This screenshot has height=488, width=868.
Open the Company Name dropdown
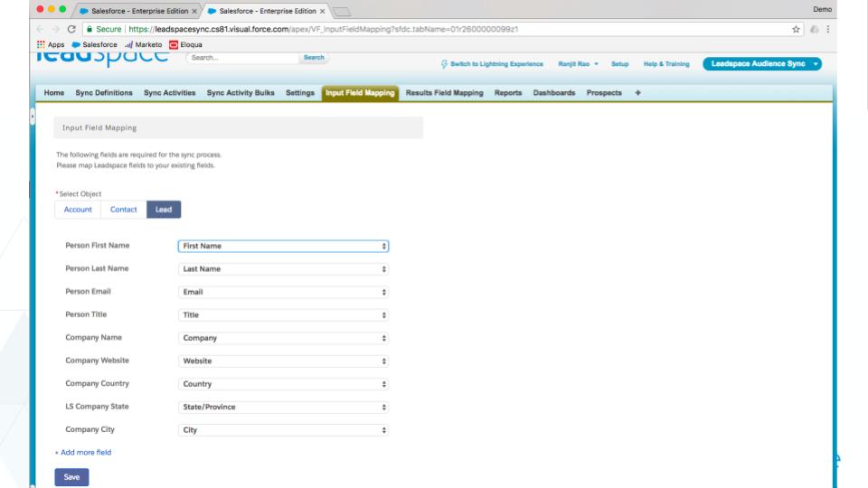click(x=283, y=338)
